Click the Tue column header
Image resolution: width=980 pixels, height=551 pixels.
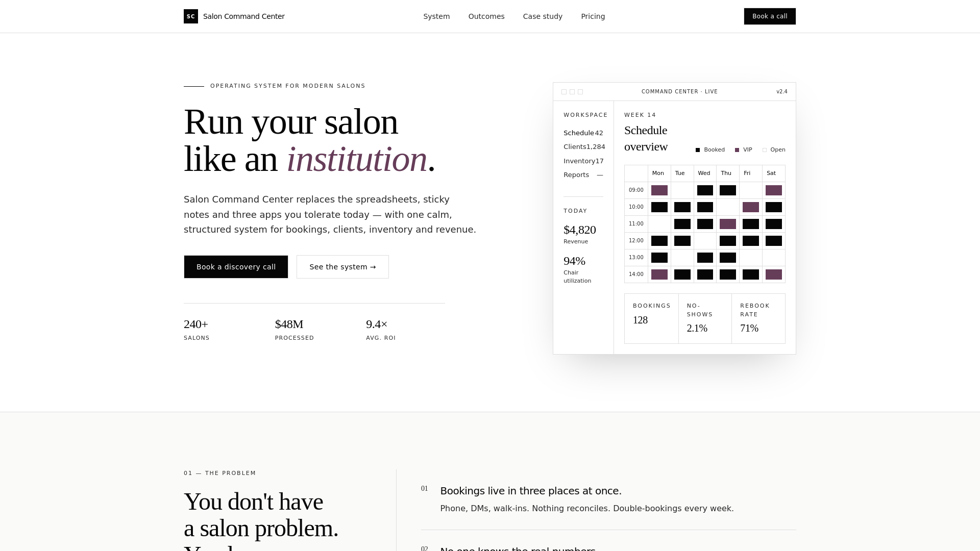[x=682, y=173]
